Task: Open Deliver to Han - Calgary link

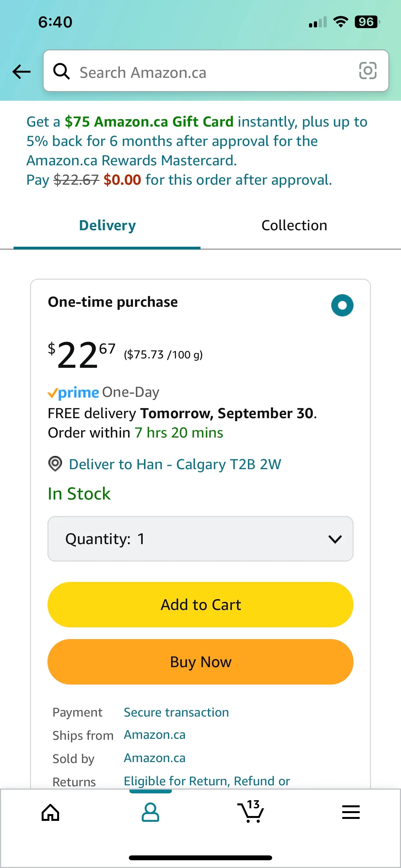Action: (x=175, y=464)
